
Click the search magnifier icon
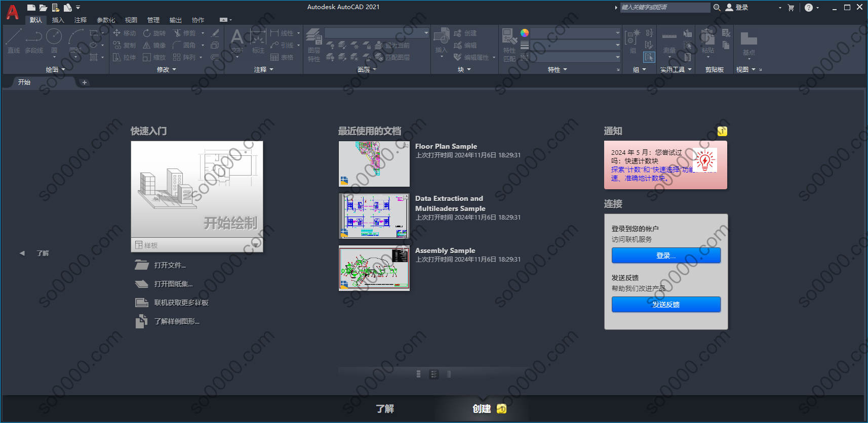click(x=717, y=8)
